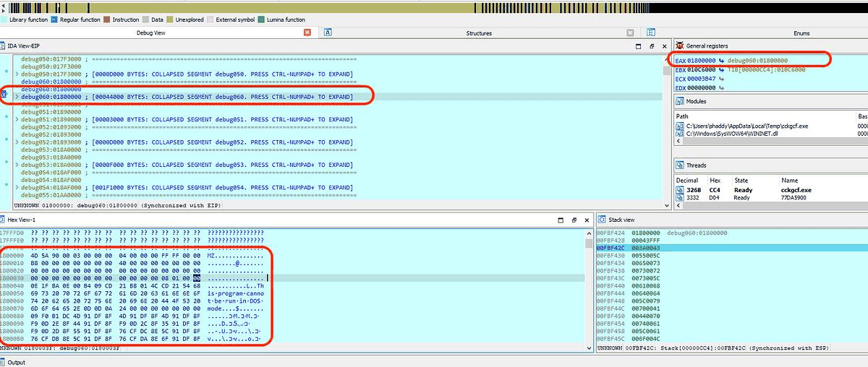Click the EIP marker in the disassembly gutter

(3, 94)
